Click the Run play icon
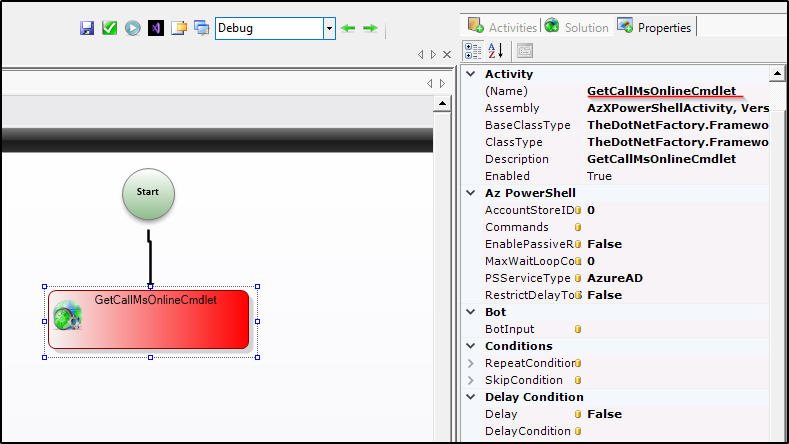Screen dimensions: 789x444 tap(133, 28)
